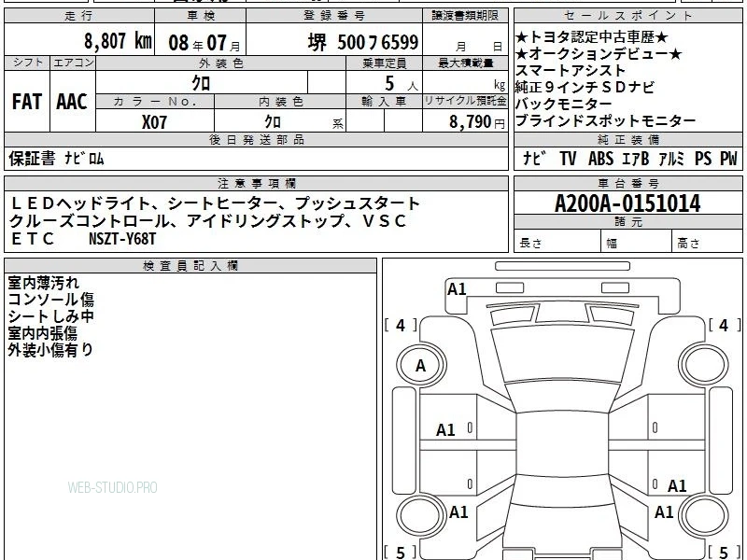Image resolution: width=747 pixels, height=560 pixels.
Task: Click the 検査員記入欄 header
Action: pyautogui.click(x=190, y=266)
